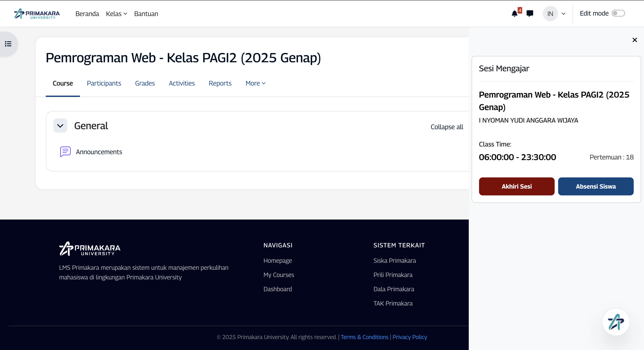Viewport: 644px width, 350px height.
Task: Collapse the General section chevron
Action: tap(60, 125)
